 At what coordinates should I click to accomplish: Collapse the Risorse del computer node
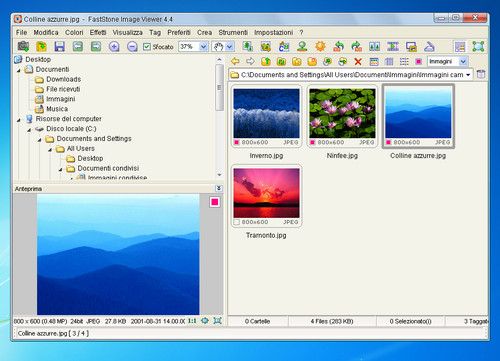[x=19, y=119]
